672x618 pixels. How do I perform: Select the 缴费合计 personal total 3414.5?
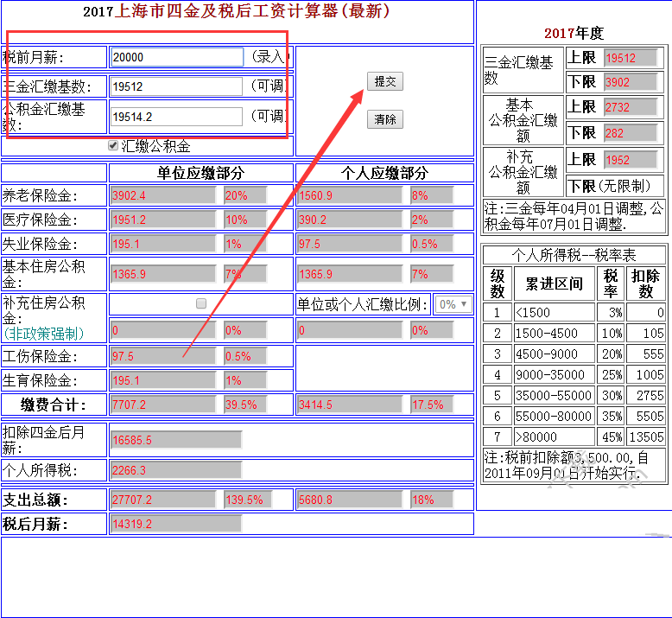(x=350, y=405)
